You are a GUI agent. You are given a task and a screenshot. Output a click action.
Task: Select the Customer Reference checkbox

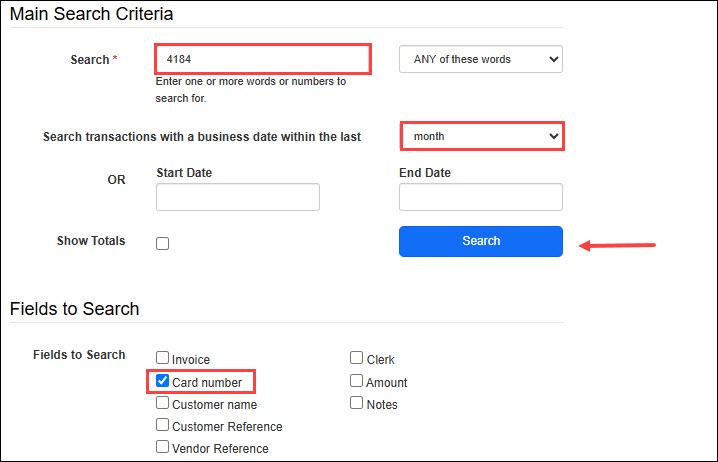click(x=163, y=426)
